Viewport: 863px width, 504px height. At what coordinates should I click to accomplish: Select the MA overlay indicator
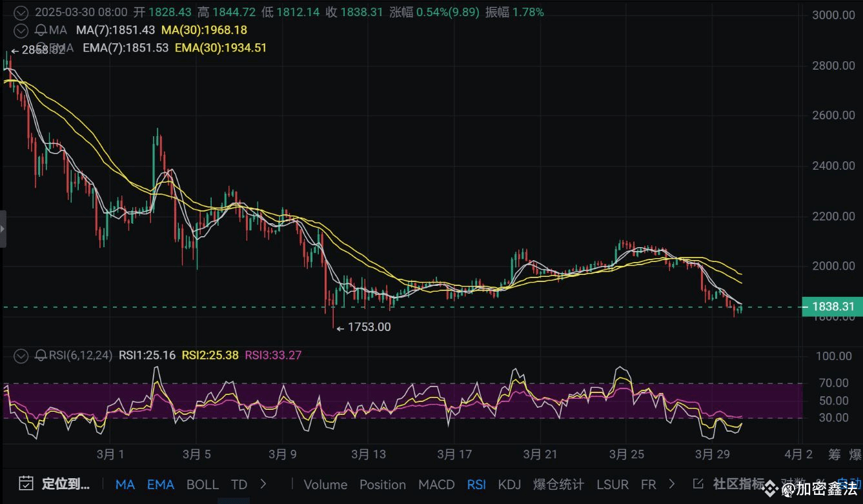[x=125, y=485]
